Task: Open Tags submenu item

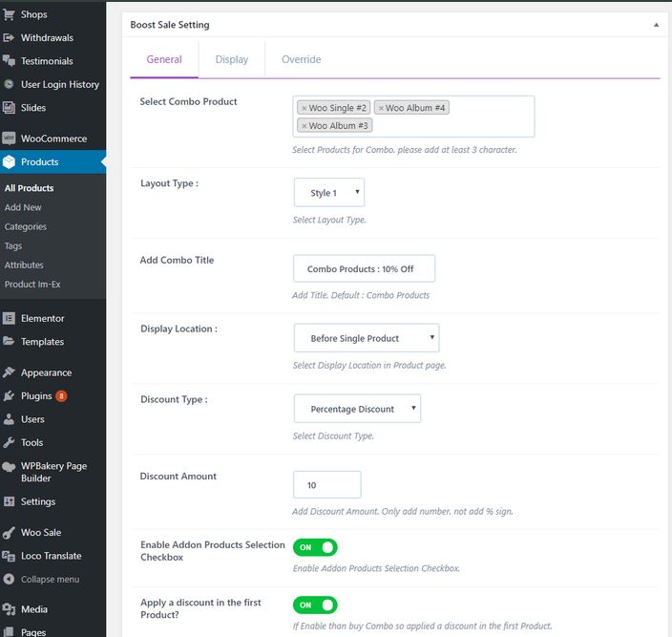Action: tap(12, 246)
